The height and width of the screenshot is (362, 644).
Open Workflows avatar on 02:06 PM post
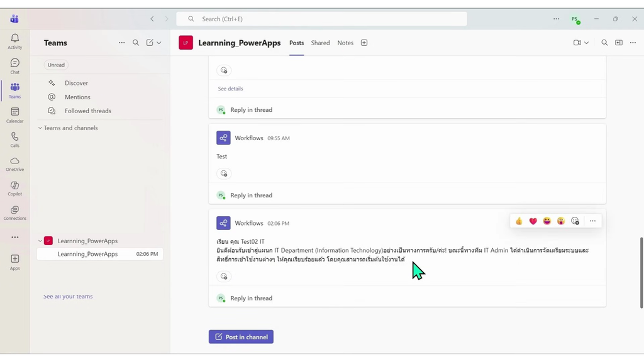pos(223,223)
